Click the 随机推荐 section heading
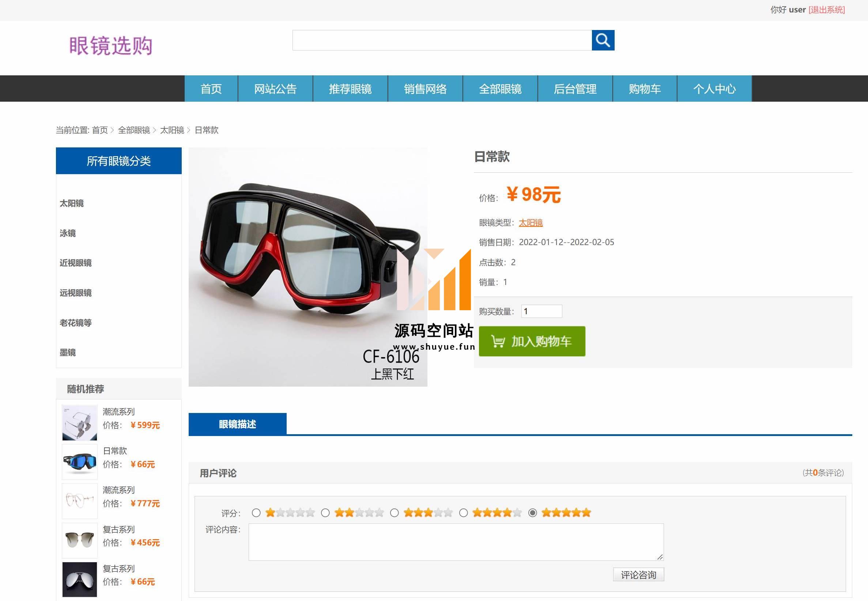This screenshot has height=601, width=868. click(86, 389)
